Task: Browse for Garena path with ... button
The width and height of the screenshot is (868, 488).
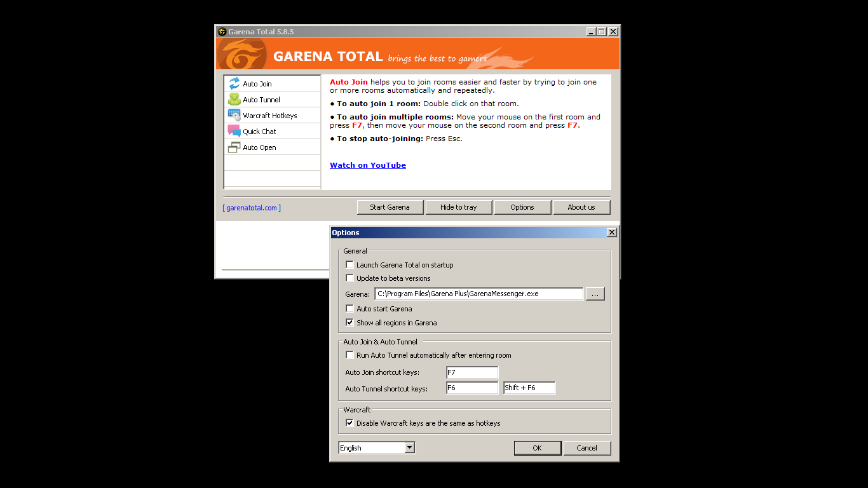Action: [x=595, y=294]
